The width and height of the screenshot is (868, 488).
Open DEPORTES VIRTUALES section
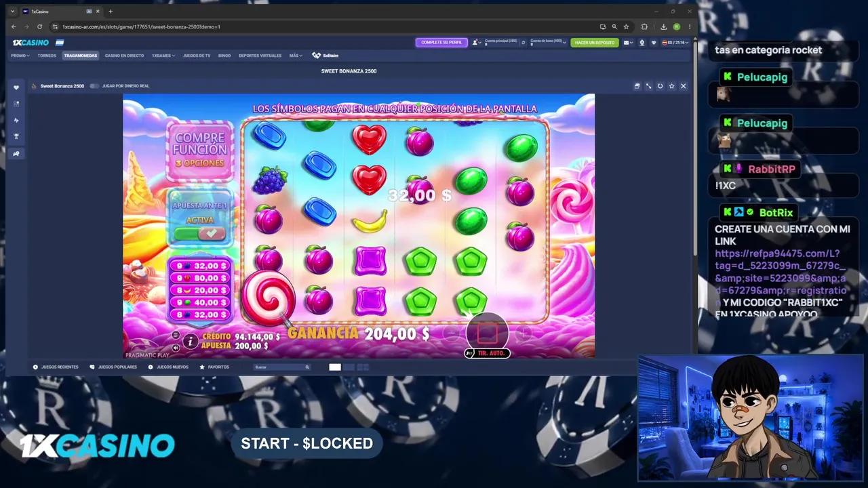pyautogui.click(x=260, y=56)
